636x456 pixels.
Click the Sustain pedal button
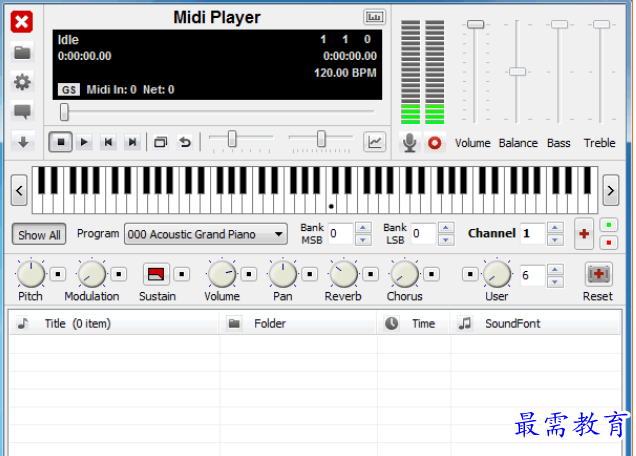point(156,274)
